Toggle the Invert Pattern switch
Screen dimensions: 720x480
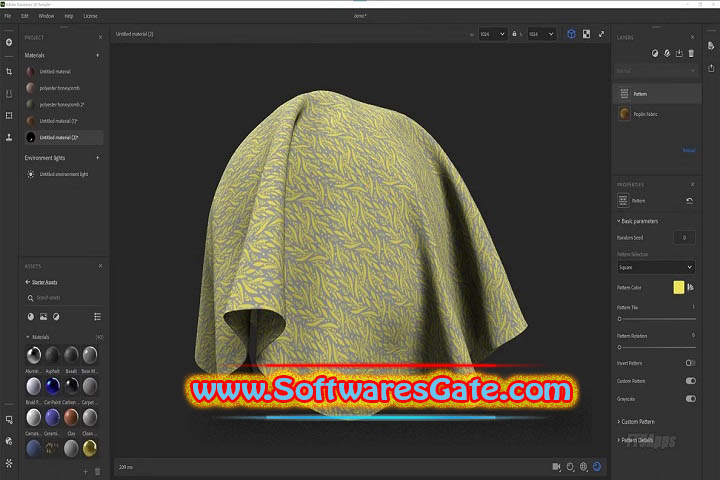pyautogui.click(x=690, y=363)
